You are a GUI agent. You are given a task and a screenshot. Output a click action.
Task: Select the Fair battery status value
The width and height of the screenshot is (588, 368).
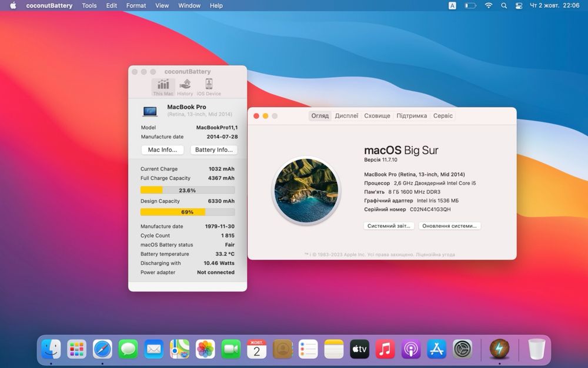[x=230, y=244]
